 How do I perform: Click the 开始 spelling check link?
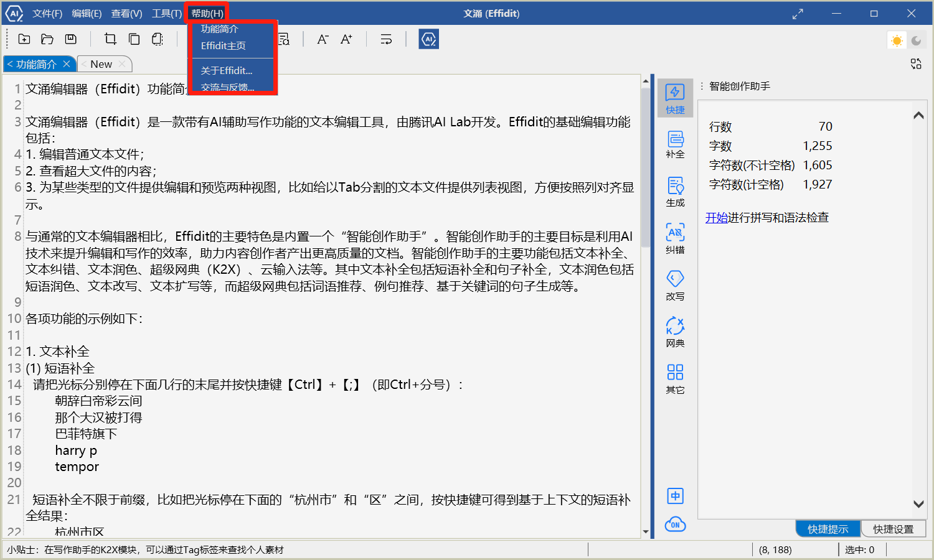click(717, 217)
